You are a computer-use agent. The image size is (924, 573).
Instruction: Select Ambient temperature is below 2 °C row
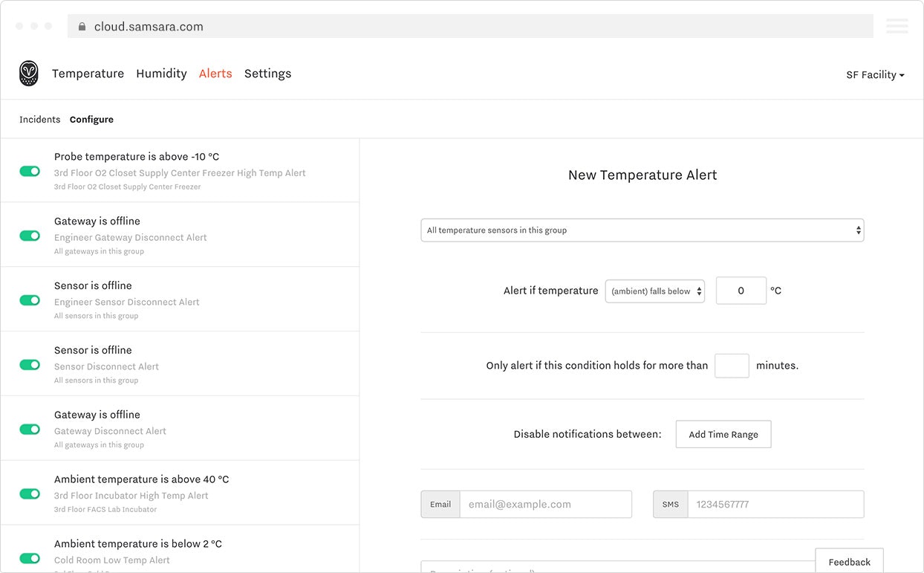[180, 549]
